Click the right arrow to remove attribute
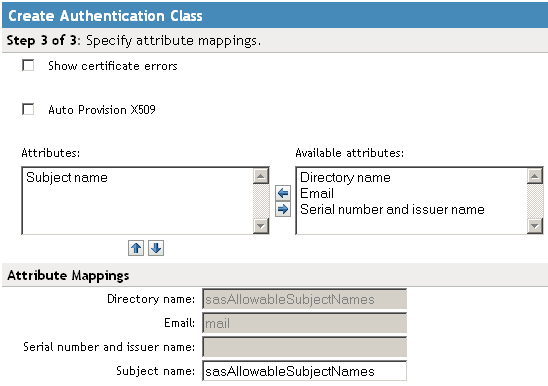548x386 pixels. (x=283, y=209)
